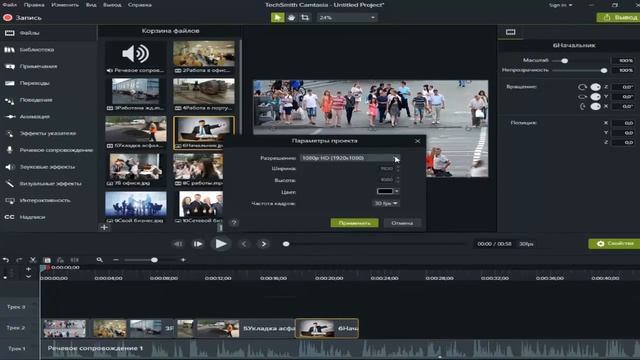Click the Масштаб scale slider handle
Screen dimensions: 640x360
(x=564, y=60)
